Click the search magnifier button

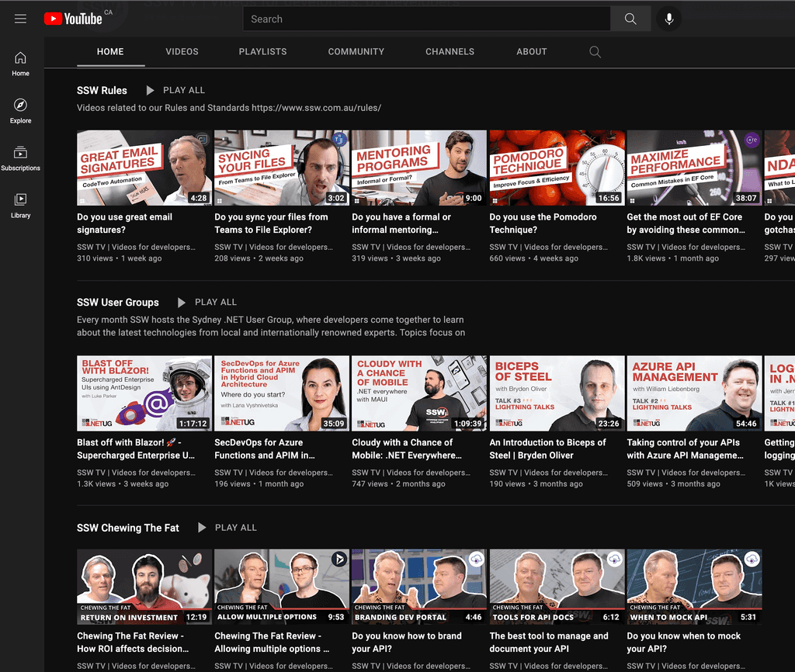click(630, 19)
